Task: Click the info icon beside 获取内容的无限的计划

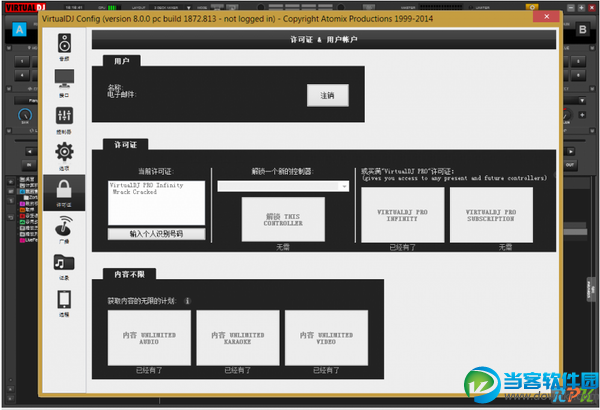Action: [x=188, y=301]
